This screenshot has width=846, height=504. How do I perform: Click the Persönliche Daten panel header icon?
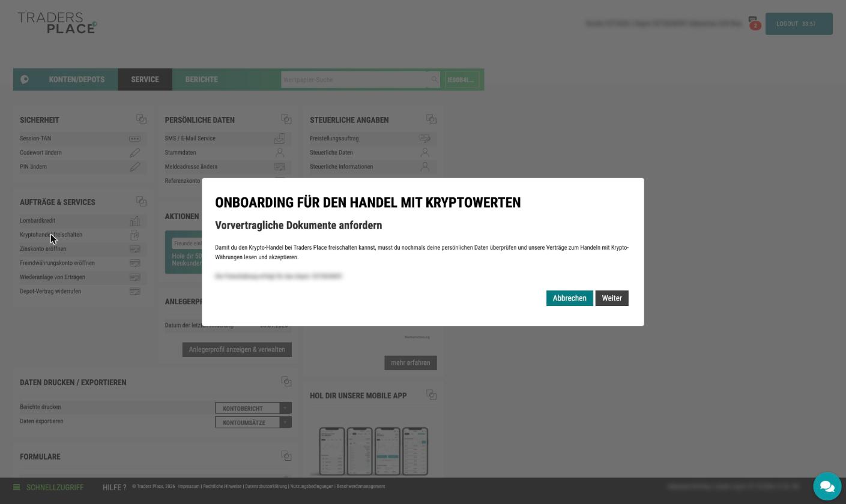tap(286, 119)
